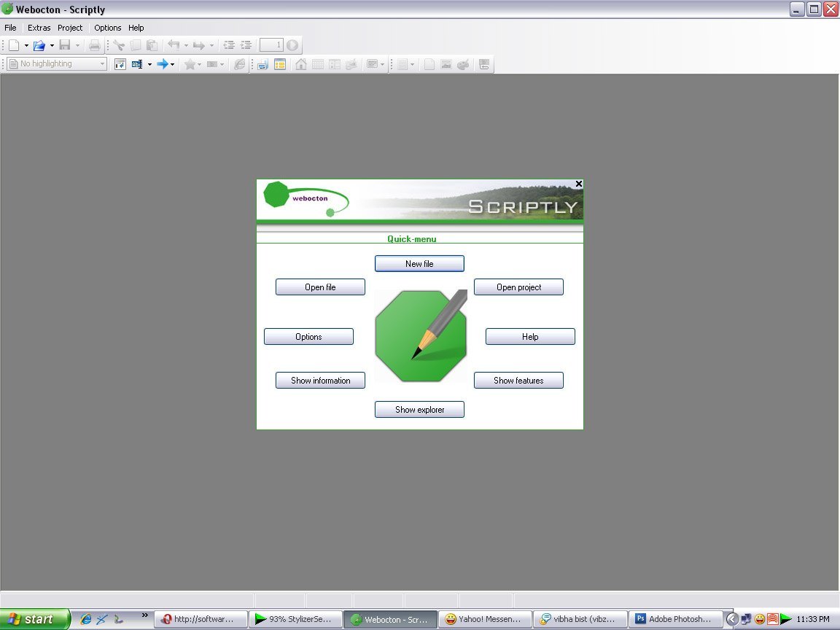Open the No highlighting combo box
The height and width of the screenshot is (630, 840).
[58, 63]
